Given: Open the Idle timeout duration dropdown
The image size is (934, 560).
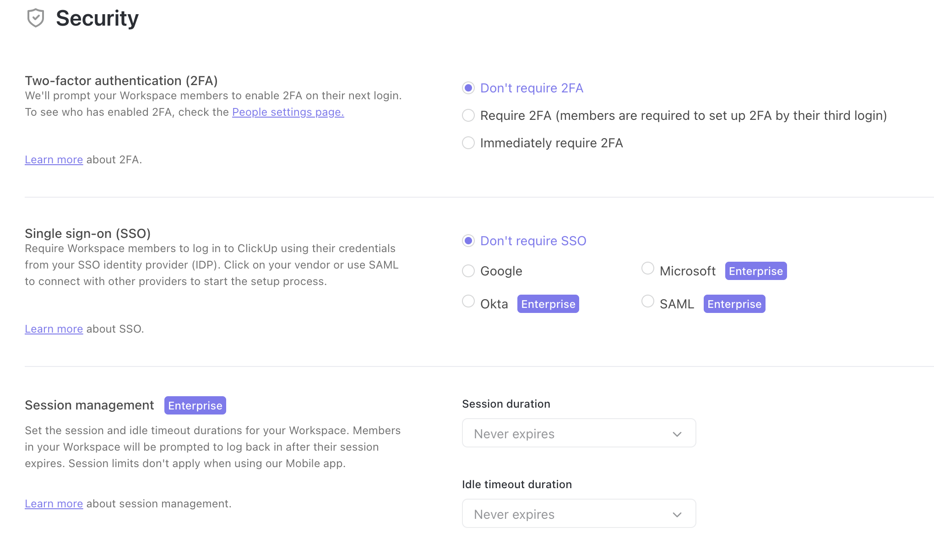Looking at the screenshot, I should 578,513.
